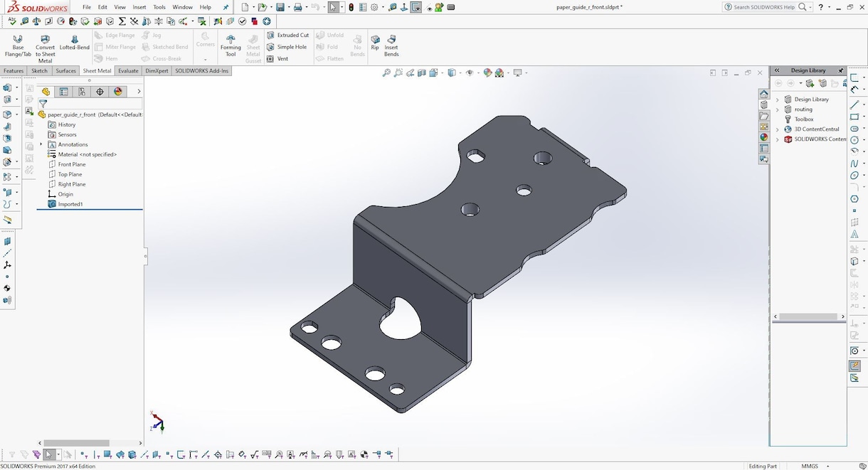Collapse the Design Library pane
The image size is (868, 470).
(778, 70)
